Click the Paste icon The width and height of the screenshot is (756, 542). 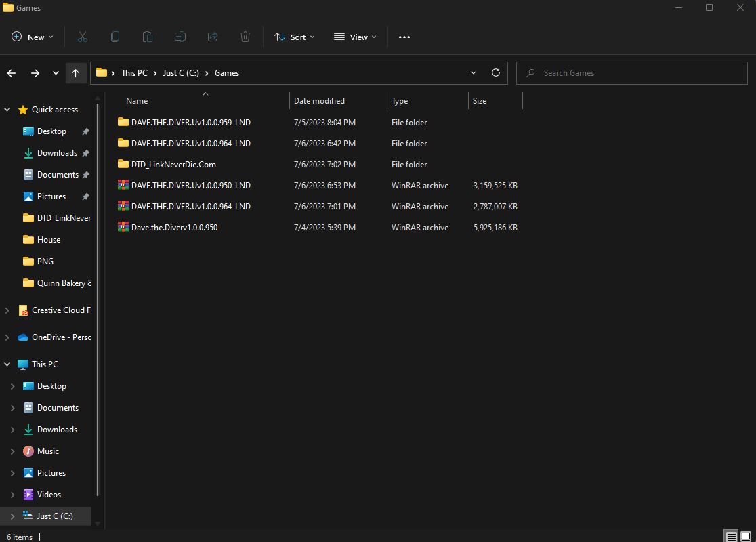148,37
